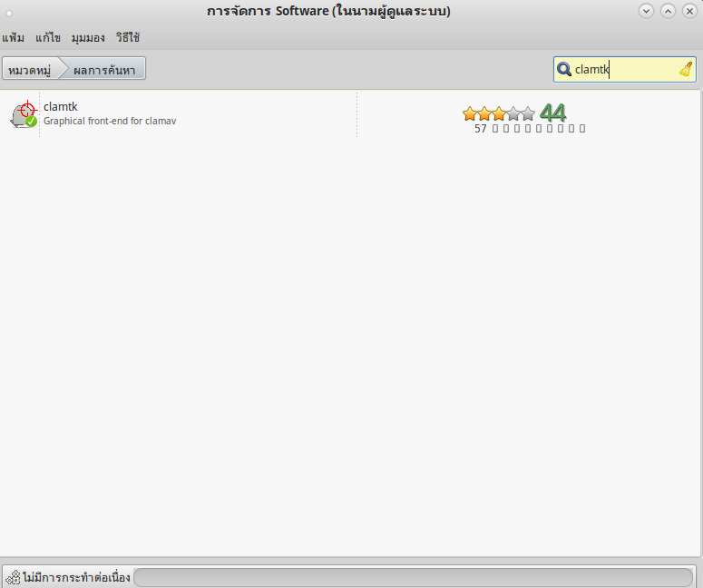
Task: Select the clamtk result name
Action: (x=61, y=107)
